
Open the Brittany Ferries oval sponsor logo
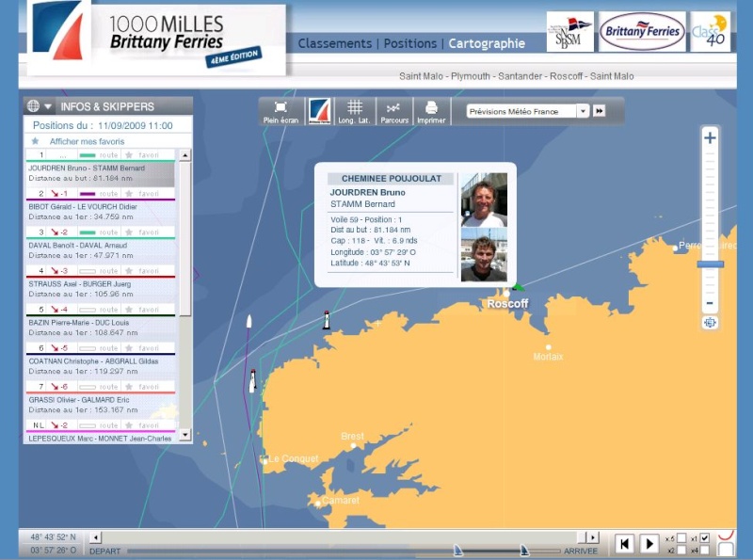642,32
